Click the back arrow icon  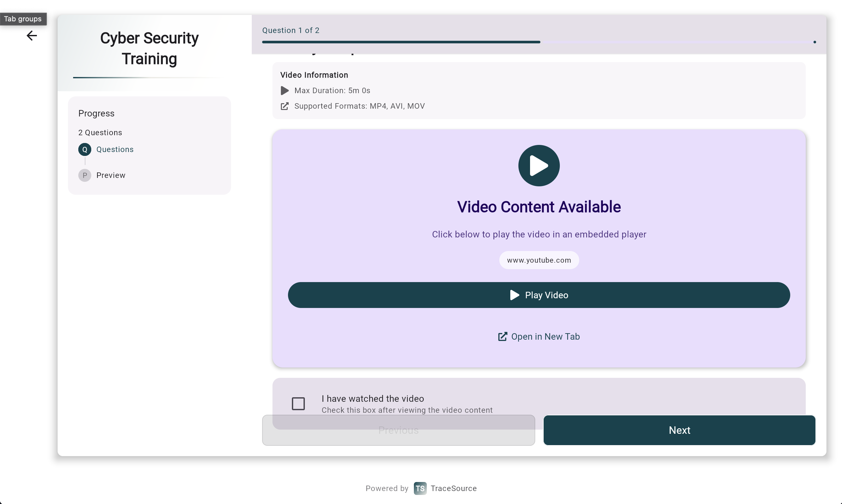tap(32, 35)
